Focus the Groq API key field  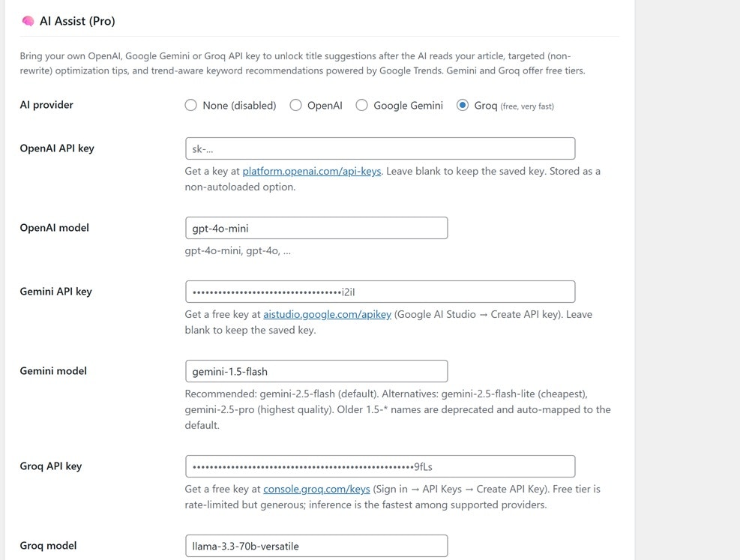(380, 466)
